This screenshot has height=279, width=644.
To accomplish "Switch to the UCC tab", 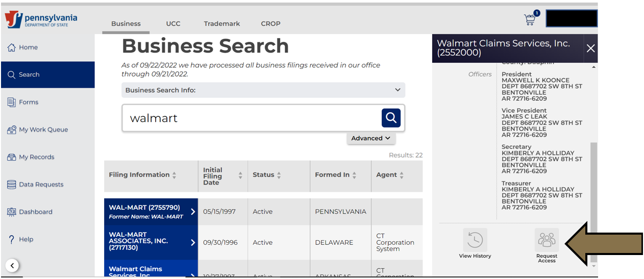I will tap(173, 23).
